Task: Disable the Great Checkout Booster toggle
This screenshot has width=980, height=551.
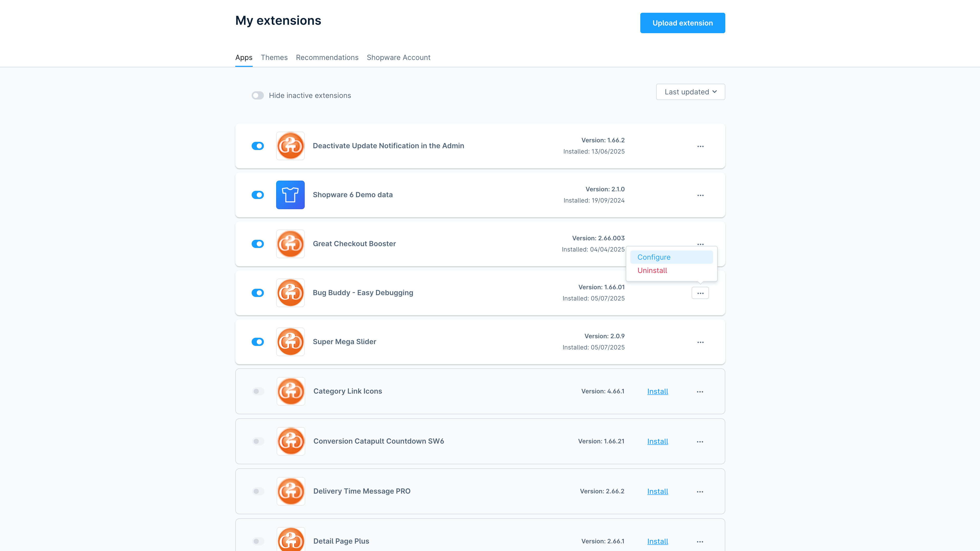Action: [258, 244]
